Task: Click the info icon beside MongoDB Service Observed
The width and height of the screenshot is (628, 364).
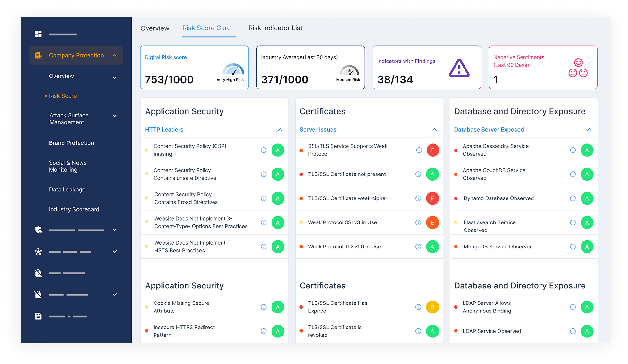Action: (x=573, y=247)
